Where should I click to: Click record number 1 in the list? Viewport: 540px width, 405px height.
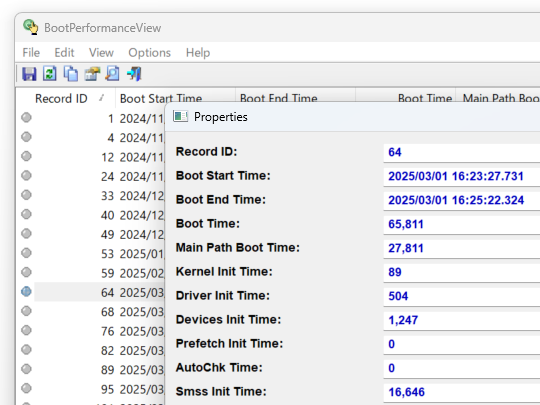[111, 118]
